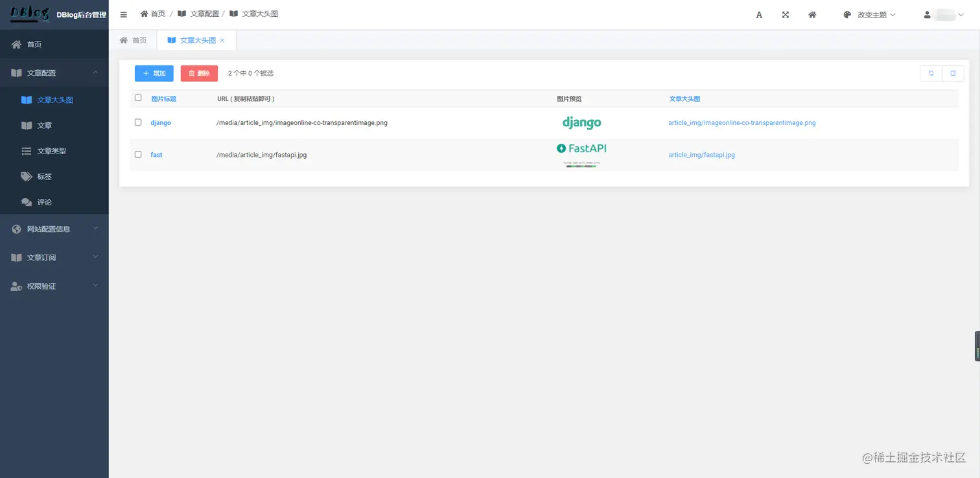Click /media/article_img/fastapi.jpg URL text
This screenshot has width=980, height=478.
262,155
